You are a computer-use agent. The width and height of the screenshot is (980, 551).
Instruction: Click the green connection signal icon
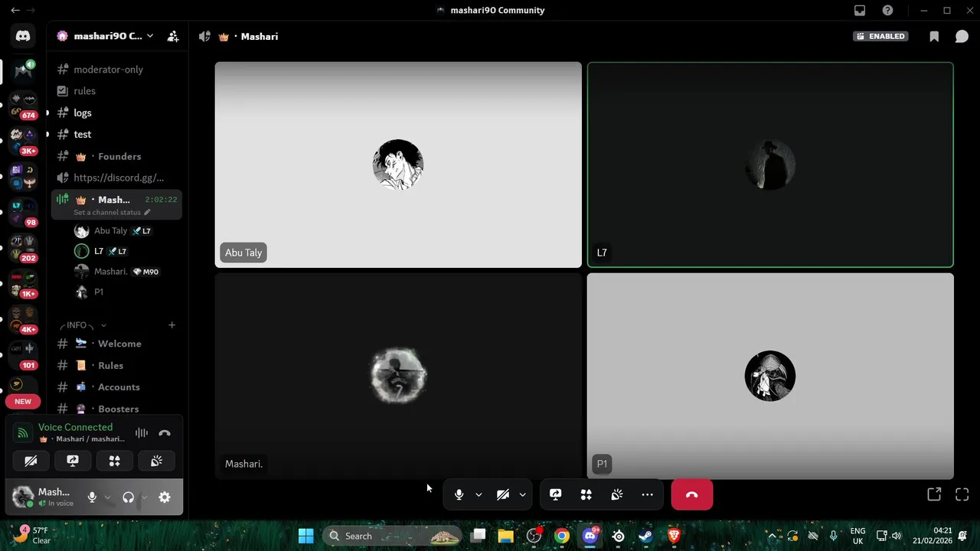tap(23, 433)
